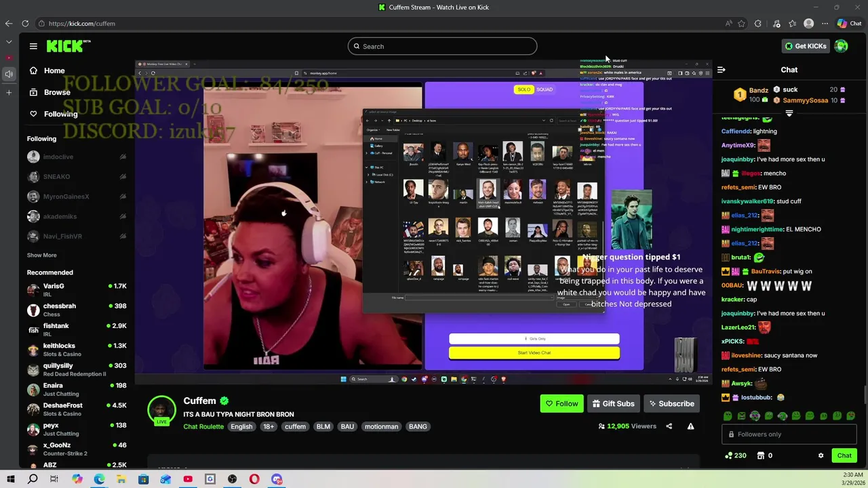Open Edge profile avatar
The width and height of the screenshot is (868, 488).
[808, 23]
